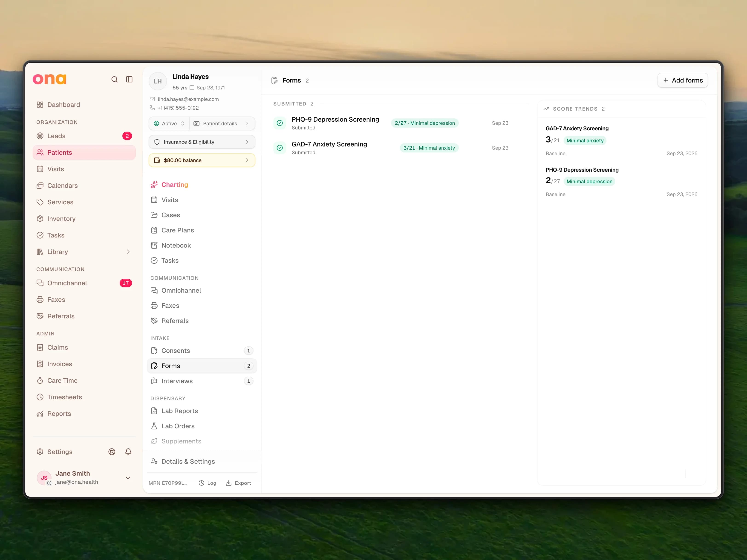Open Care Plans tab
Viewport: 747px width, 560px height.
click(x=202, y=230)
